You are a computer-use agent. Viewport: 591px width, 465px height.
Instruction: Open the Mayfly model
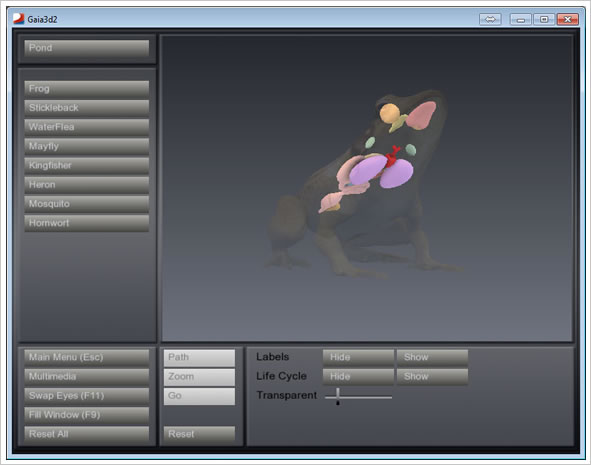[87, 147]
